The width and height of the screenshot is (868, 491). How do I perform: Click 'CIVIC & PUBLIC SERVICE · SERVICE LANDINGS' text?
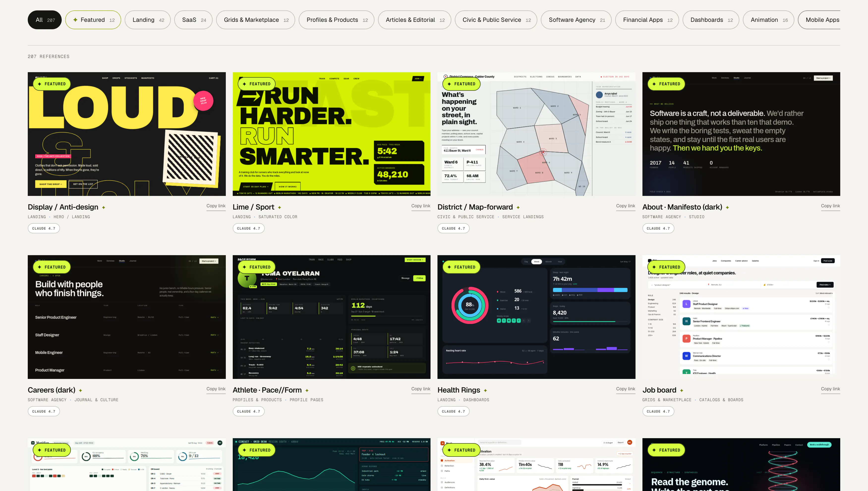tap(491, 217)
